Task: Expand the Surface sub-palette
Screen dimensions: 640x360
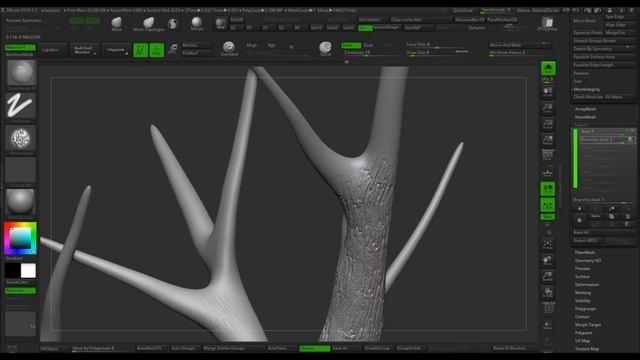Action: coord(582,276)
